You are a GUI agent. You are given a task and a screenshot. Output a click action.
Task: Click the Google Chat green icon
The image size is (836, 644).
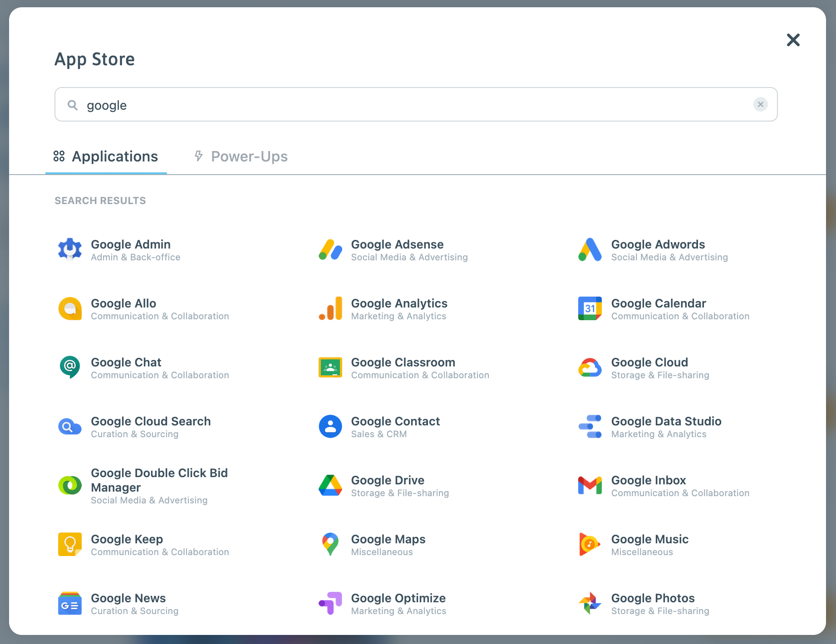coord(70,367)
